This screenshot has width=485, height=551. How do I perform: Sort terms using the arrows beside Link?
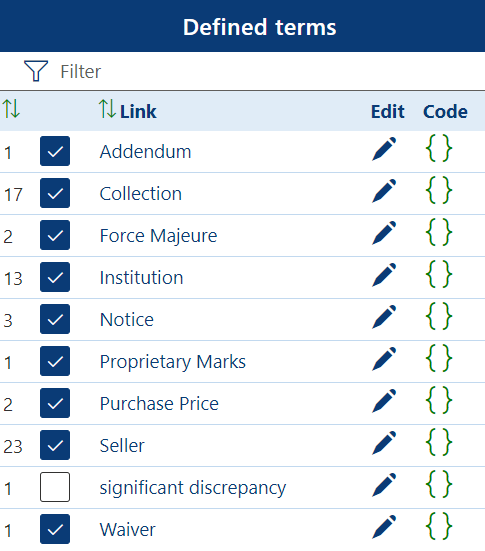tap(107, 109)
